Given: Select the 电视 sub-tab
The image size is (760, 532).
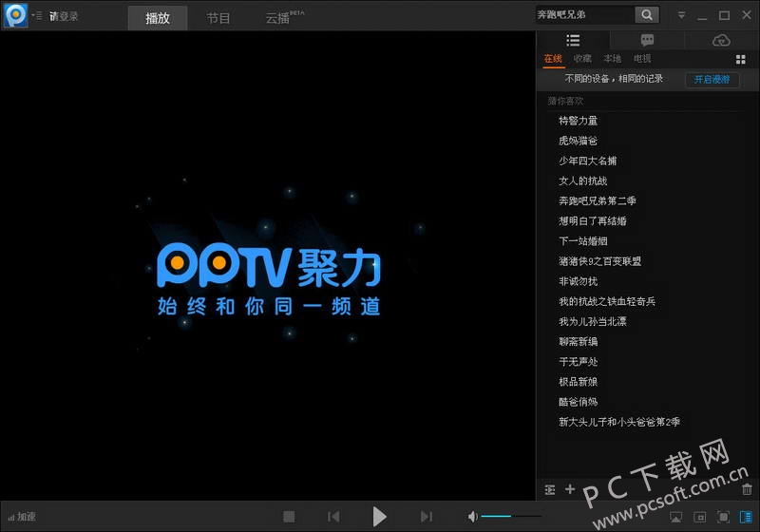Looking at the screenshot, I should (x=642, y=59).
